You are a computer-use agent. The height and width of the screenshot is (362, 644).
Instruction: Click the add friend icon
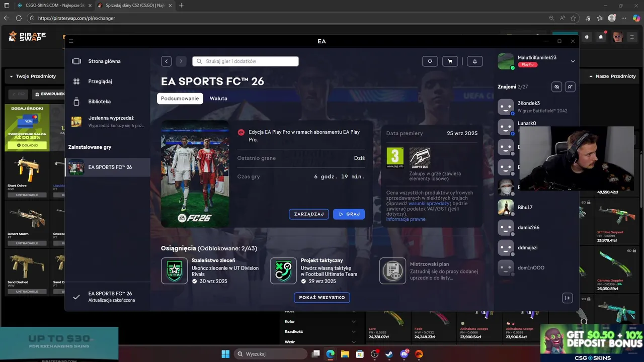[570, 87]
